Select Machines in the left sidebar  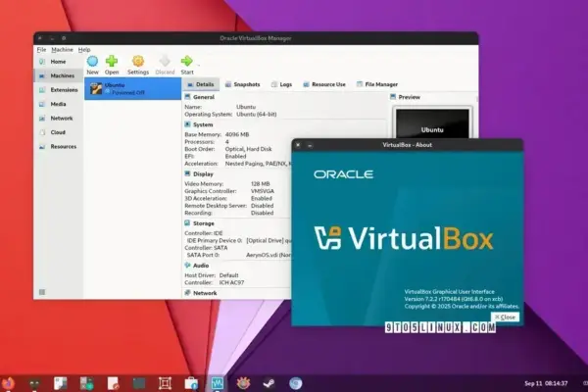pos(58,75)
